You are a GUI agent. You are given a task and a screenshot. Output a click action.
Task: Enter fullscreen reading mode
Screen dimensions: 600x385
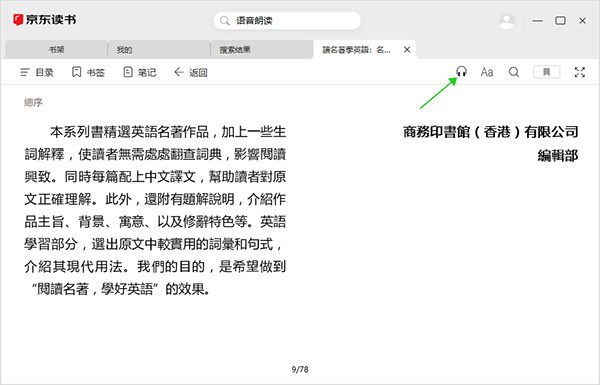point(580,72)
